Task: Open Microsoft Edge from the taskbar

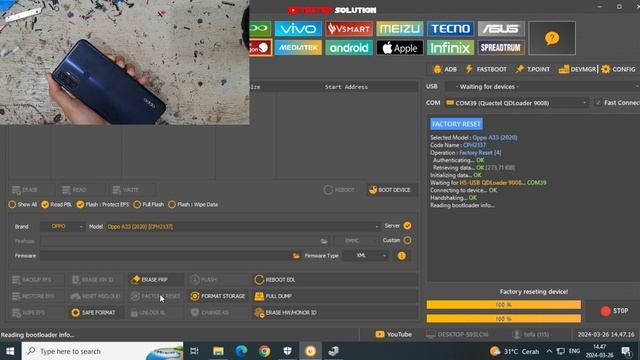Action: 241,351
